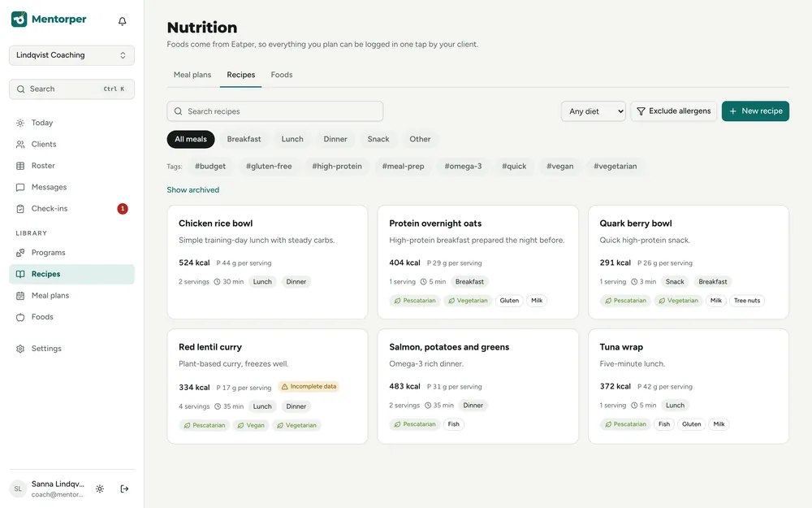The image size is (812, 508).
Task: Open the Any diet dropdown
Action: click(593, 111)
